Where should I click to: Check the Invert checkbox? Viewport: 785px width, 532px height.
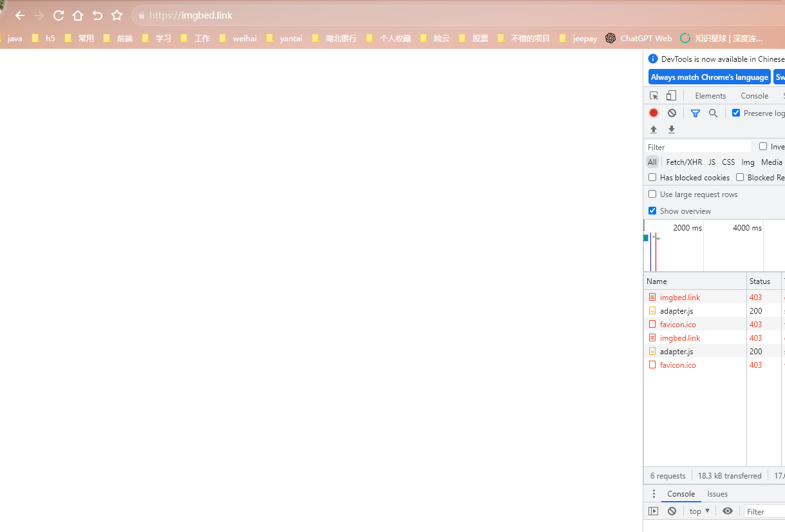click(x=763, y=146)
